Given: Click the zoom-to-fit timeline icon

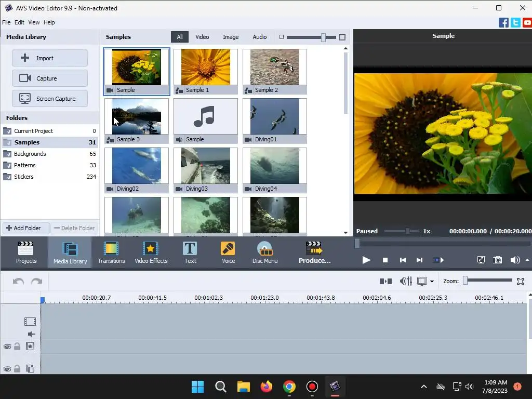Looking at the screenshot, I should tap(521, 281).
